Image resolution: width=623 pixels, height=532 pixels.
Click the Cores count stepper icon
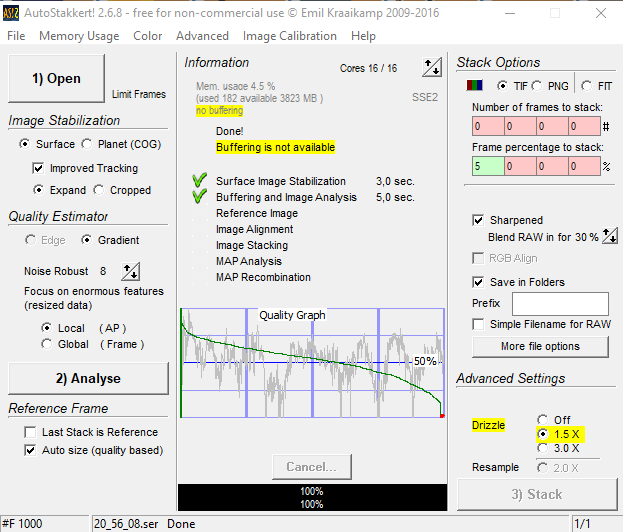[432, 67]
